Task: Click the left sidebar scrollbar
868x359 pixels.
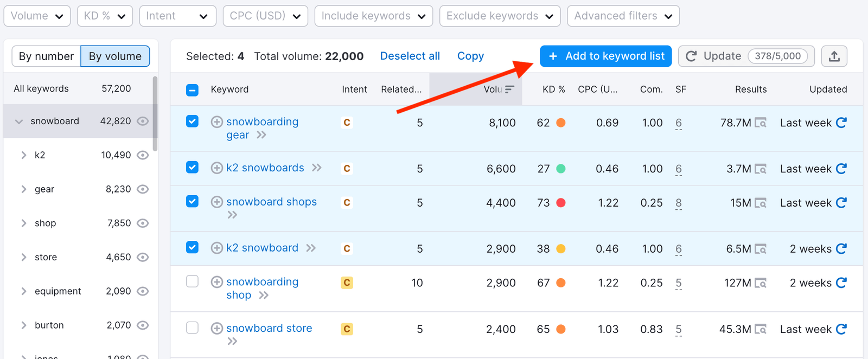Action: point(155,114)
